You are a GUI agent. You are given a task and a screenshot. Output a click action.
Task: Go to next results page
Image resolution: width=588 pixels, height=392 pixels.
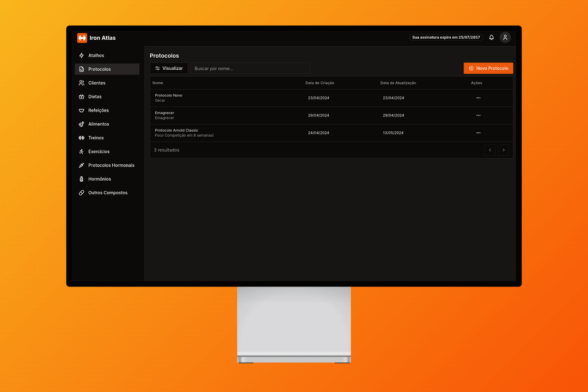504,150
